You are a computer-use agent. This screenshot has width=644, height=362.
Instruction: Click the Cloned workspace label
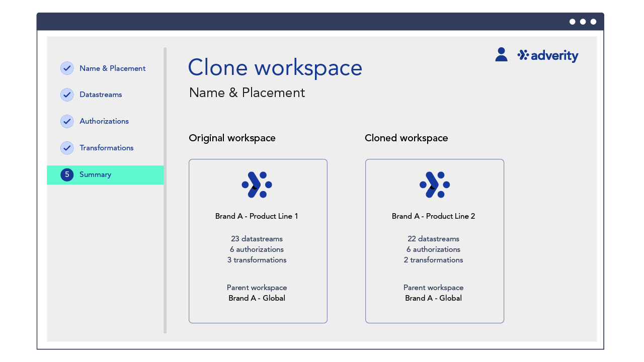point(407,138)
